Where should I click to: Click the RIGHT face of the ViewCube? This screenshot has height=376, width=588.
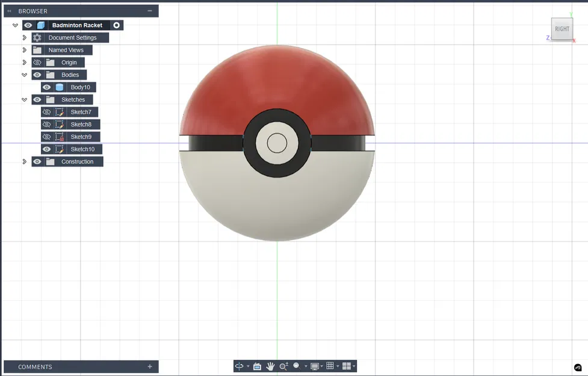pos(562,28)
